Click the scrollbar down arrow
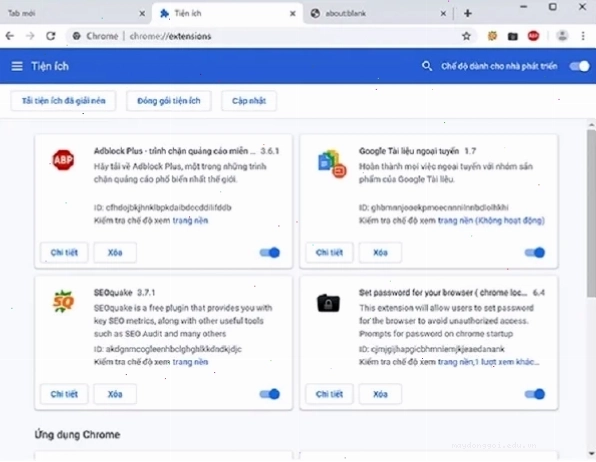The height and width of the screenshot is (462, 596). click(x=591, y=454)
